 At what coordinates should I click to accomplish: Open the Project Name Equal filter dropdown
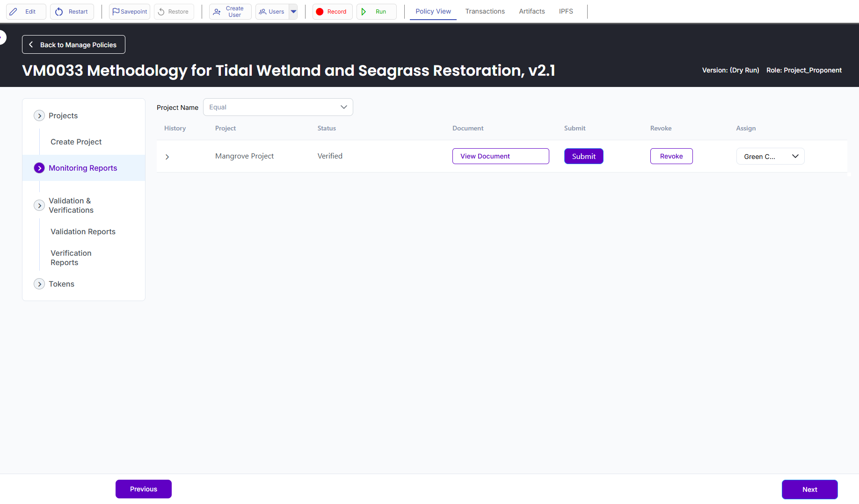[x=278, y=107]
